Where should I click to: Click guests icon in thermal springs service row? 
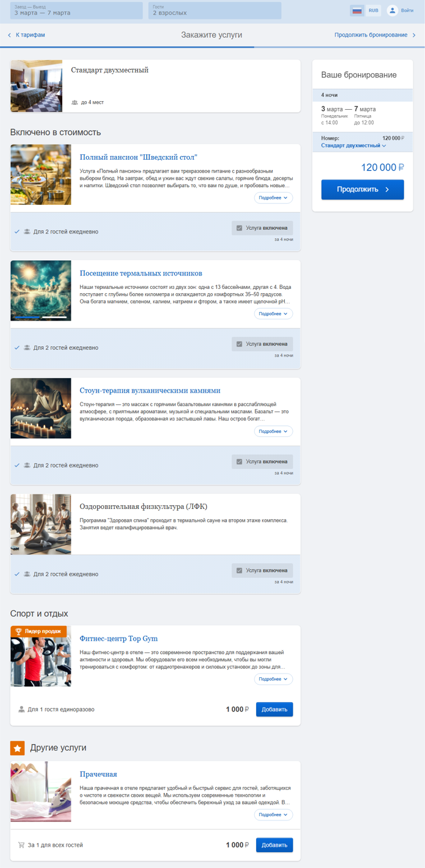tap(27, 348)
